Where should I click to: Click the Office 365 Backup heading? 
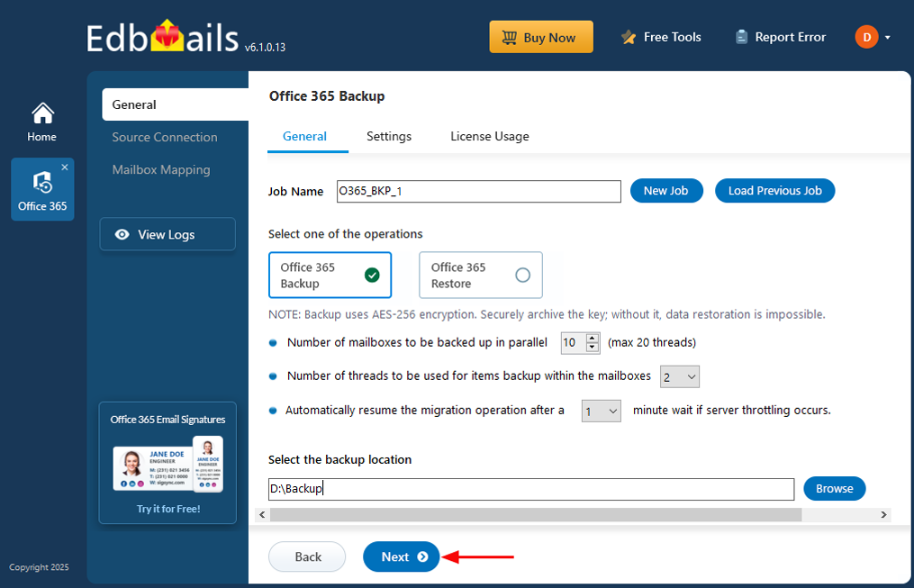(x=327, y=96)
